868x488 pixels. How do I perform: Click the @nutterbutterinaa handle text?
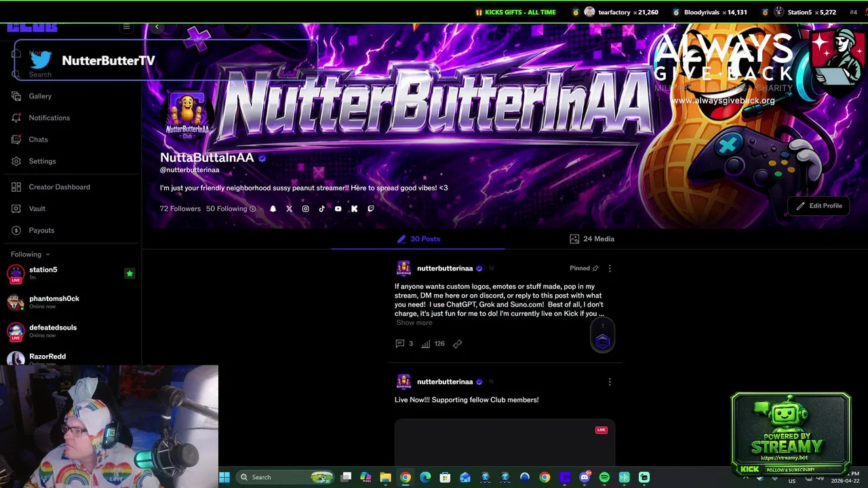tap(190, 170)
